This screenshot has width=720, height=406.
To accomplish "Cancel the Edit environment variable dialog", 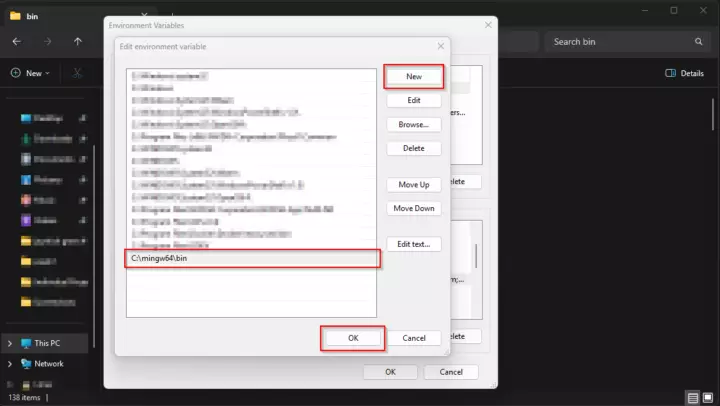I will (413, 338).
